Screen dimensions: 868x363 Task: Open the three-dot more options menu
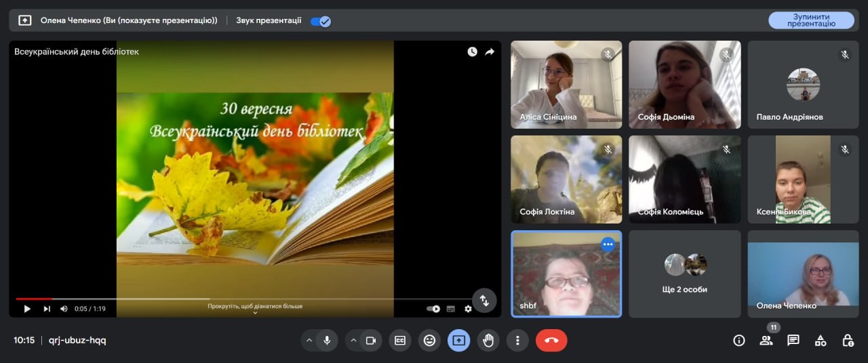[x=517, y=341]
